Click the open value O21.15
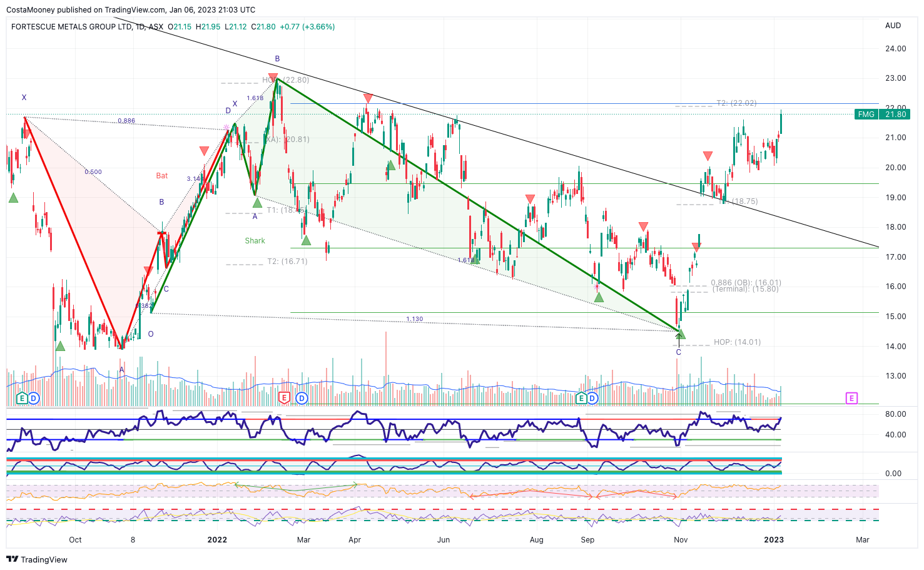The height and width of the screenshot is (570, 924). click(180, 27)
